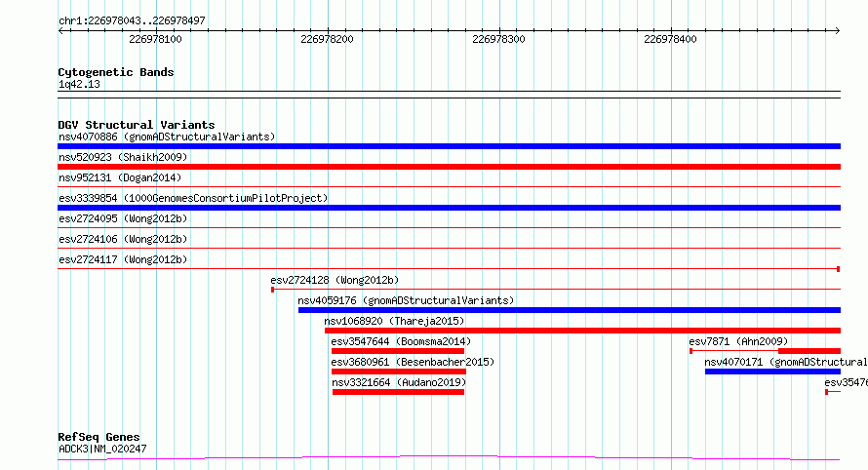Click the blue bar under nsv4070171
This screenshot has height=470, width=868.
772,372
